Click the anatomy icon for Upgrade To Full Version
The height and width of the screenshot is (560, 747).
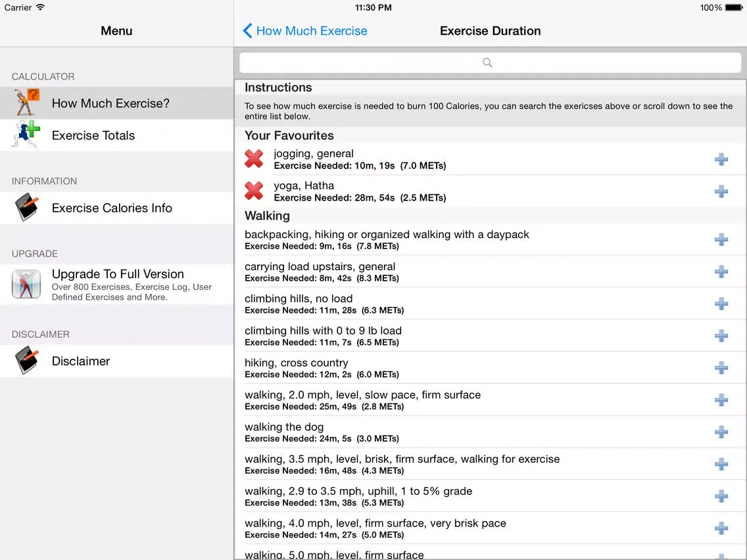(x=26, y=284)
